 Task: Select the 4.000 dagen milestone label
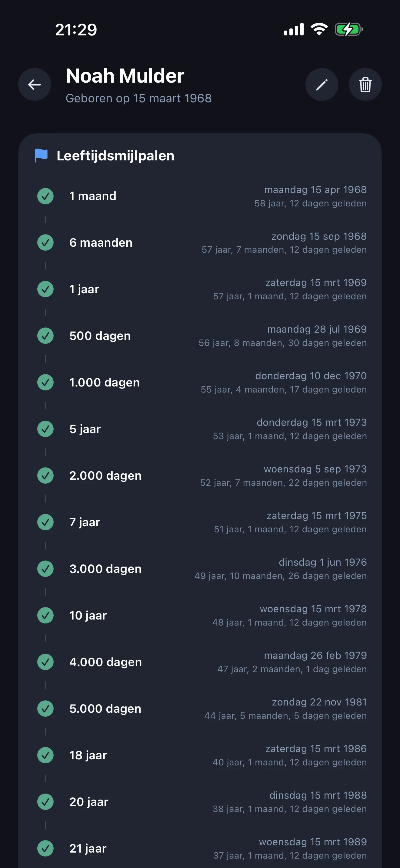(105, 662)
